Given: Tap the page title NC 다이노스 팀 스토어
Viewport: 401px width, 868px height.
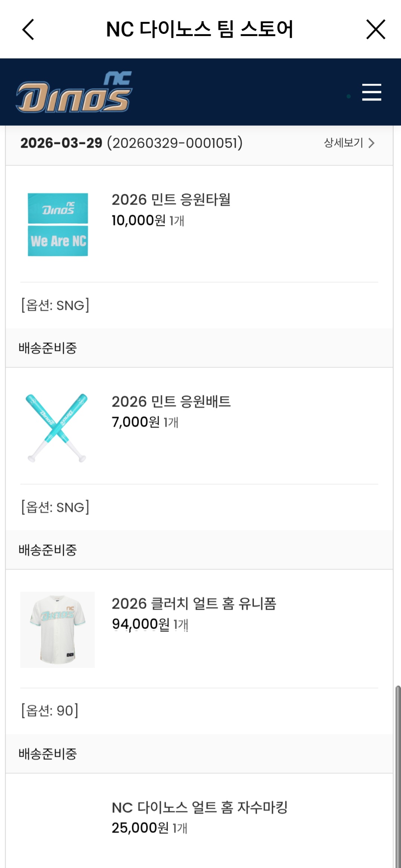Looking at the screenshot, I should [200, 29].
